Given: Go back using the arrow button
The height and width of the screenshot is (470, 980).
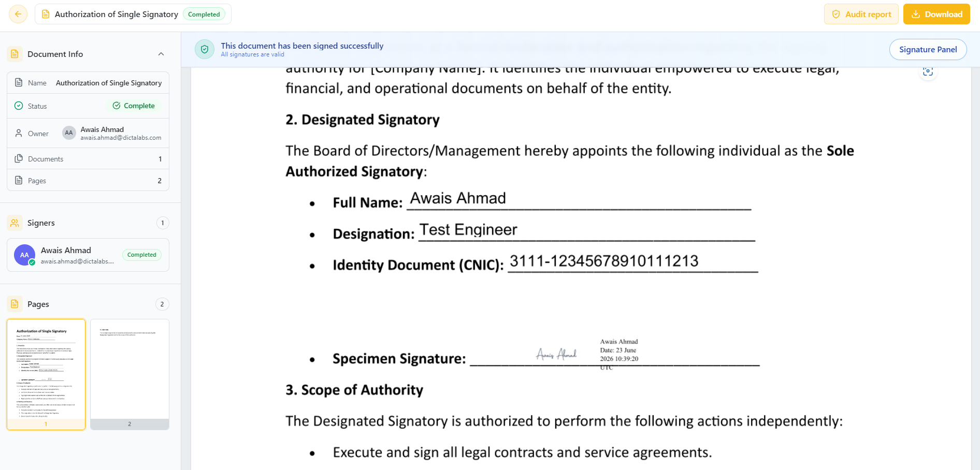Looking at the screenshot, I should click(x=18, y=14).
